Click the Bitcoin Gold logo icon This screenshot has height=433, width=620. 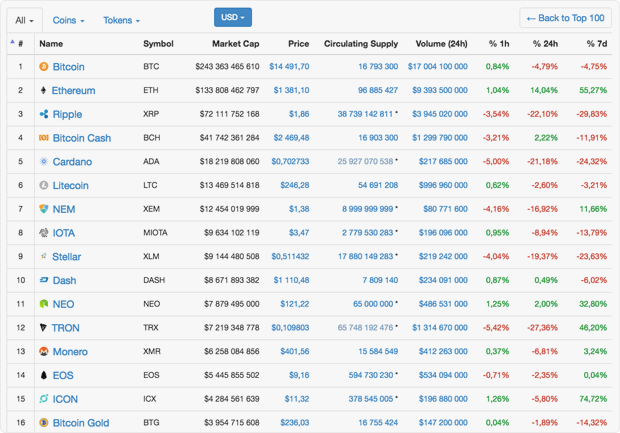tap(43, 422)
